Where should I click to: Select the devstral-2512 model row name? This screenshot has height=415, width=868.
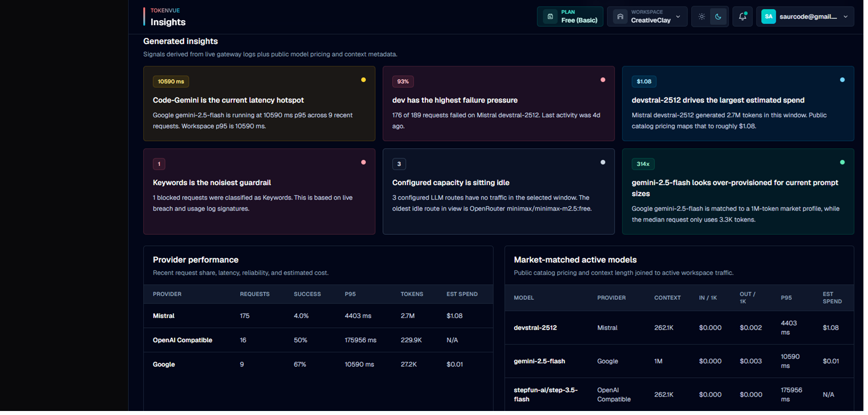pos(535,328)
